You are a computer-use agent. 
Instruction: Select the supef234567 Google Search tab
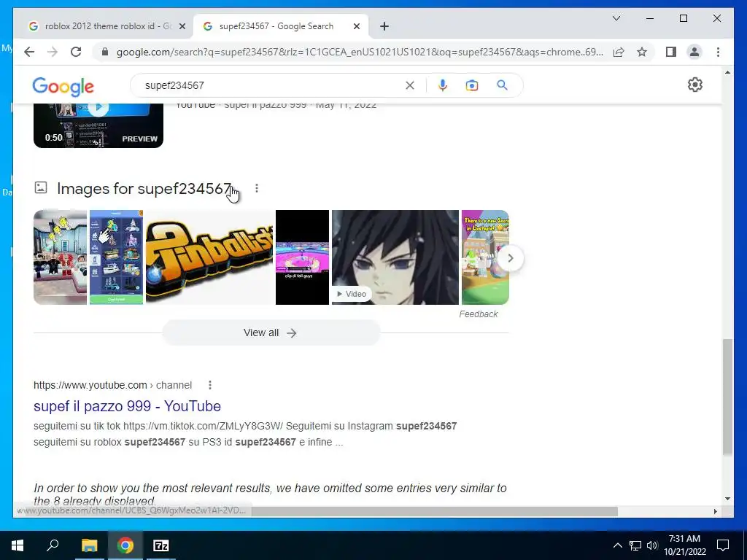tap(280, 26)
